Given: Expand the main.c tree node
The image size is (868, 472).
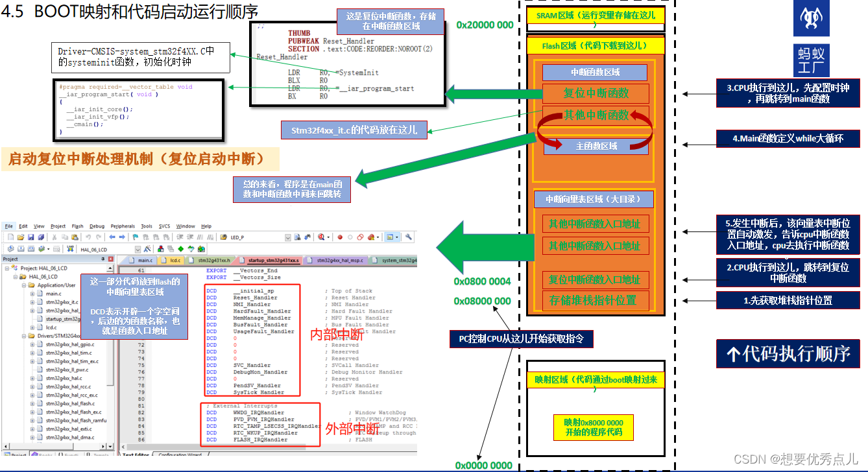Looking at the screenshot, I should coord(32,294).
